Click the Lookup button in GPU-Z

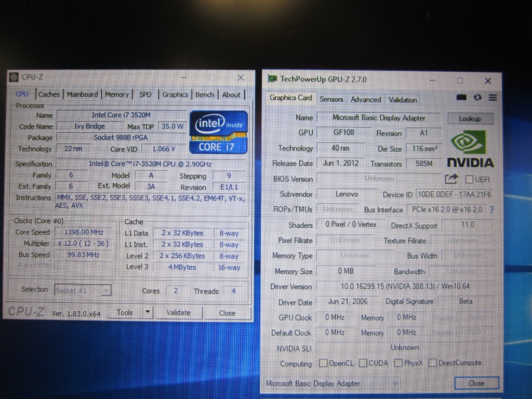click(470, 118)
